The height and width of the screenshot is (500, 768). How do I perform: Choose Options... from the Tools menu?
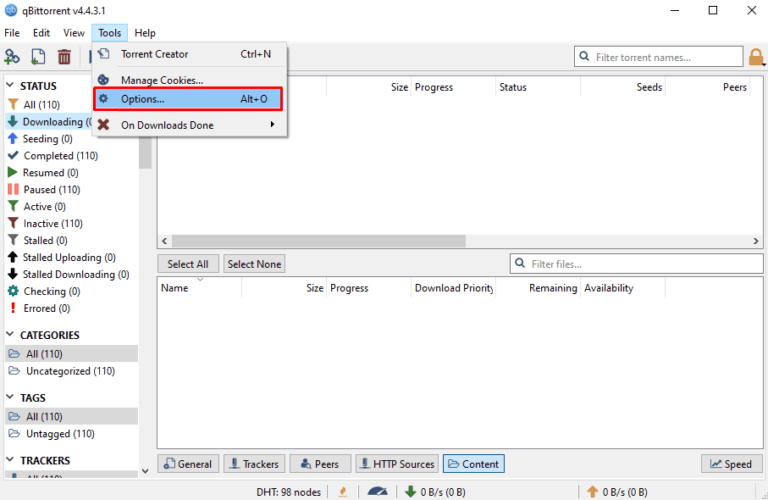click(x=188, y=99)
